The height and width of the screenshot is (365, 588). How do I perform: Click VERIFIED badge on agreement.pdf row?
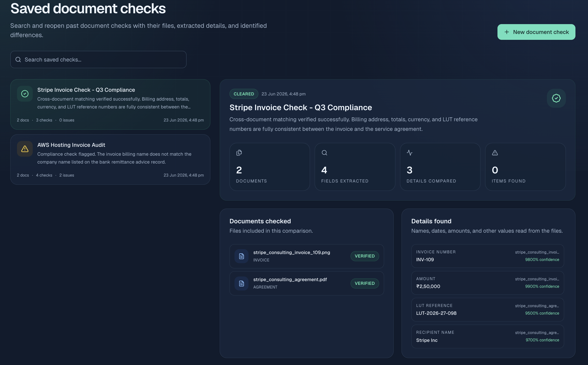pos(365,283)
